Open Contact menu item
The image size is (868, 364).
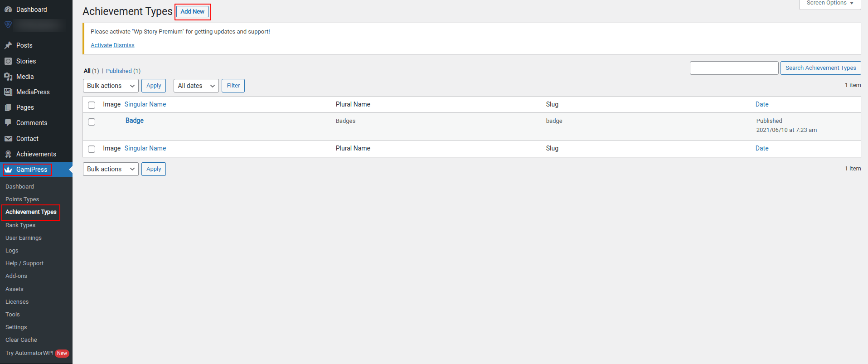27,139
